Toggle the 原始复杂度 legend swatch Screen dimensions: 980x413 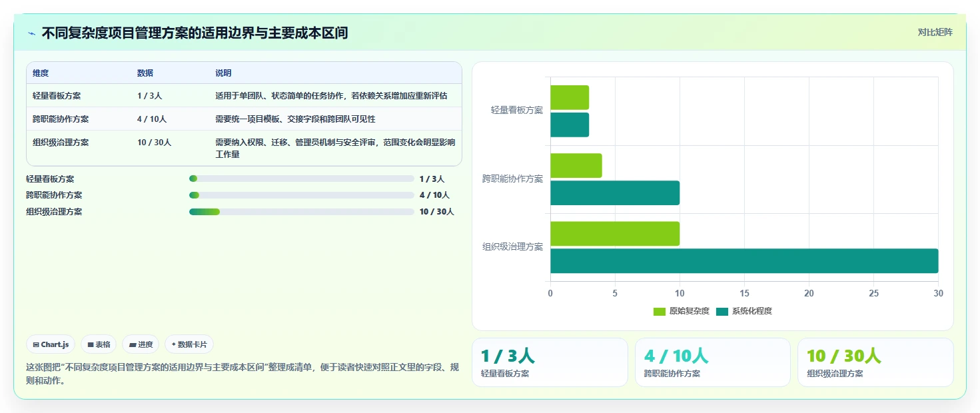click(x=660, y=311)
